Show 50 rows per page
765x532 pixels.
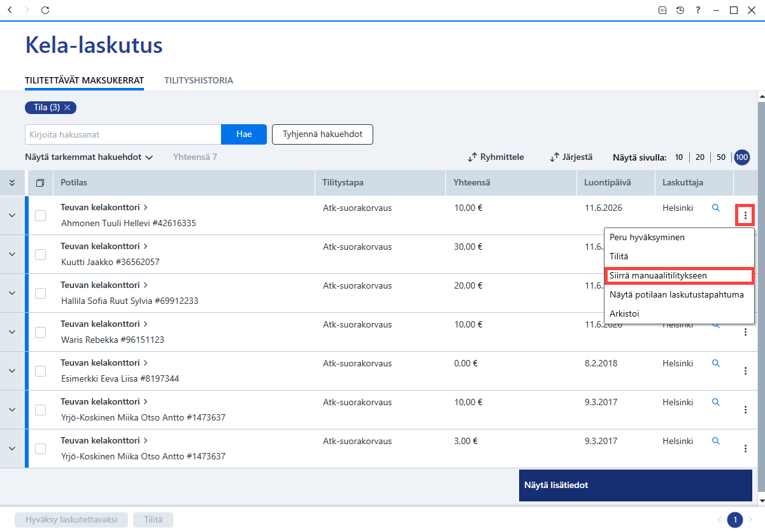pos(721,157)
